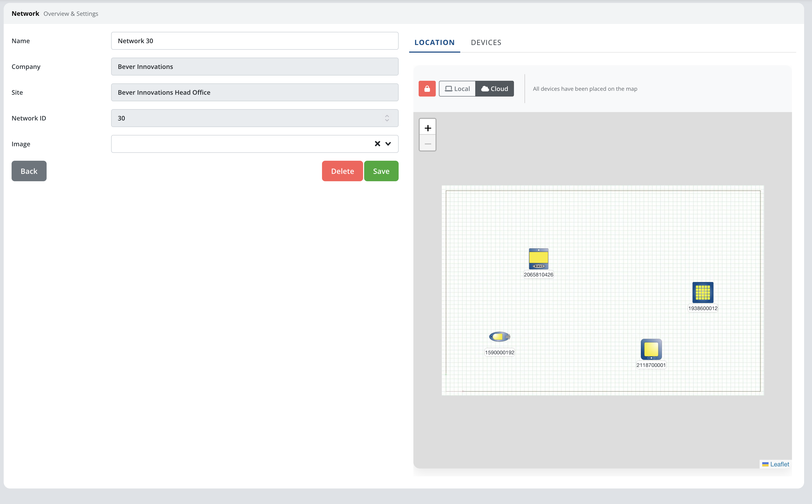This screenshot has height=504, width=812.
Task: Zoom out on the map
Action: point(428,144)
